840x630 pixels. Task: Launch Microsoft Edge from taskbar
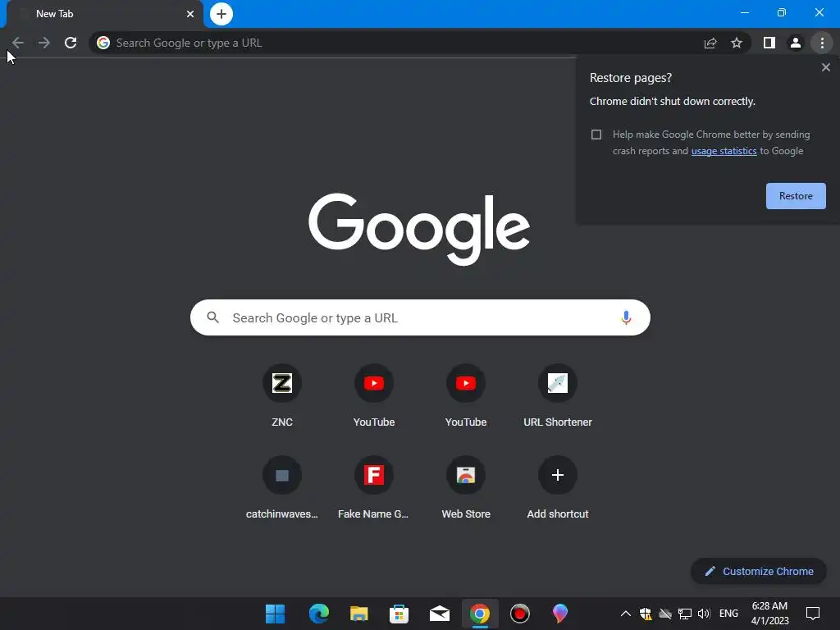[x=319, y=614]
